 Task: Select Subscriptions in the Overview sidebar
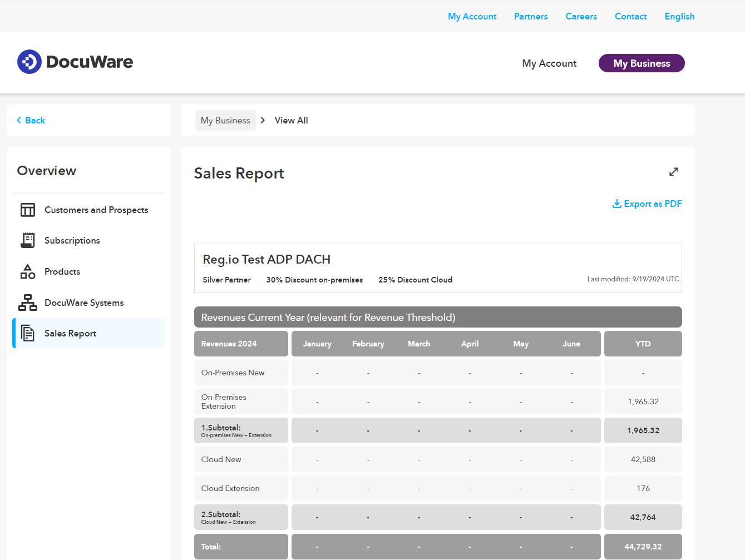72,240
